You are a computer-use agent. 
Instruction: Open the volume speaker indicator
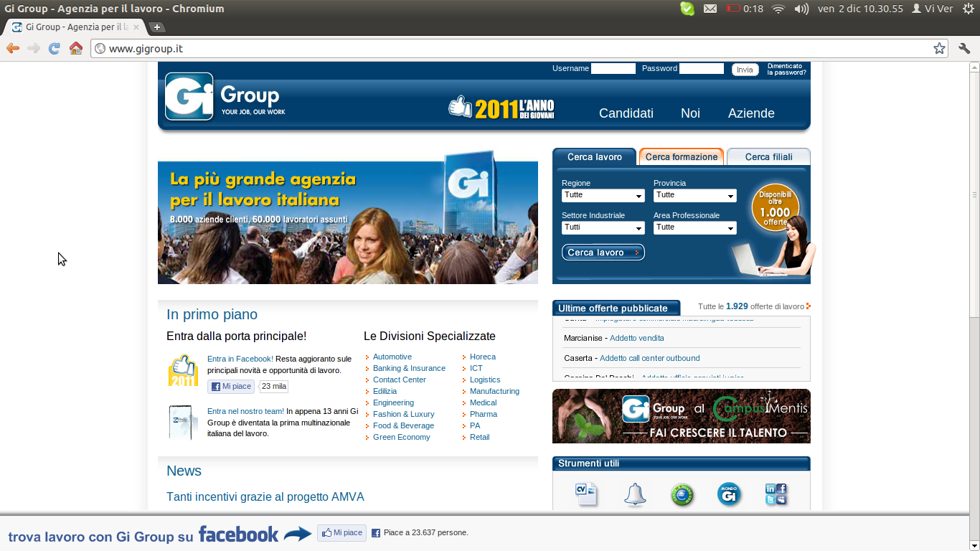tap(801, 9)
